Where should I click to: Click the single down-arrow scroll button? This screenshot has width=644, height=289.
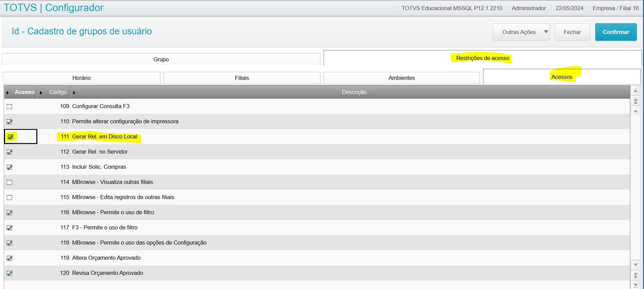click(635, 265)
